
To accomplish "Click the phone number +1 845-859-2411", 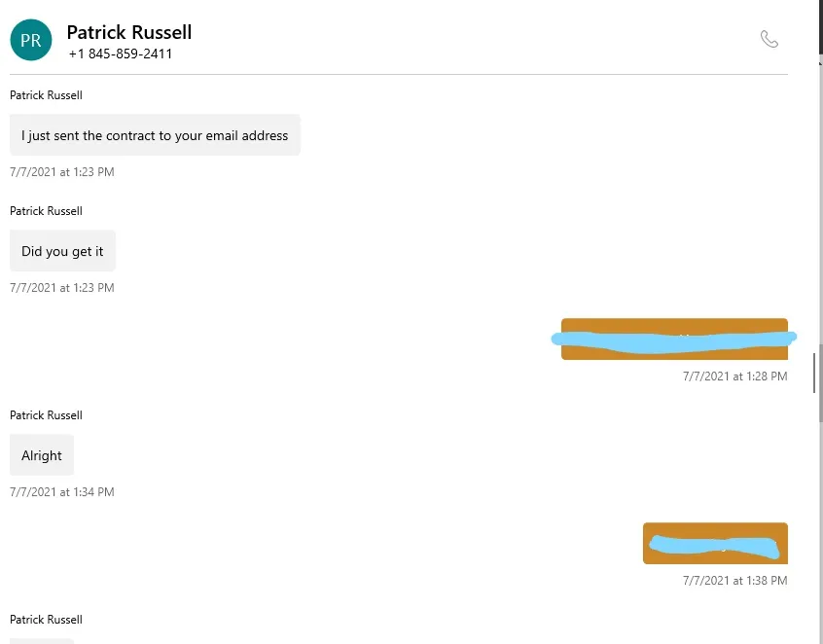I will coord(121,54).
